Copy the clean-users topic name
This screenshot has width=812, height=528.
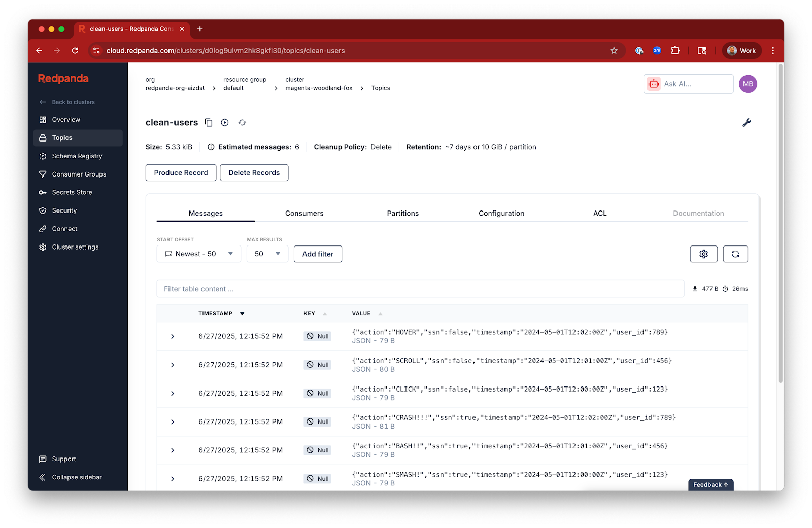pyautogui.click(x=209, y=122)
